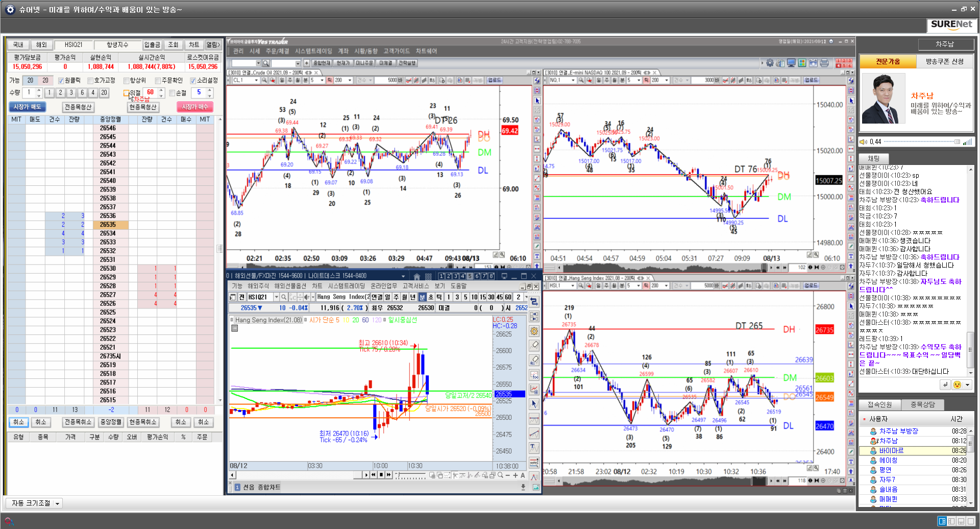Viewport: 980px width, 529px height.
Task: Open the 주문/체결 menu in Yes Trader
Action: click(x=277, y=51)
